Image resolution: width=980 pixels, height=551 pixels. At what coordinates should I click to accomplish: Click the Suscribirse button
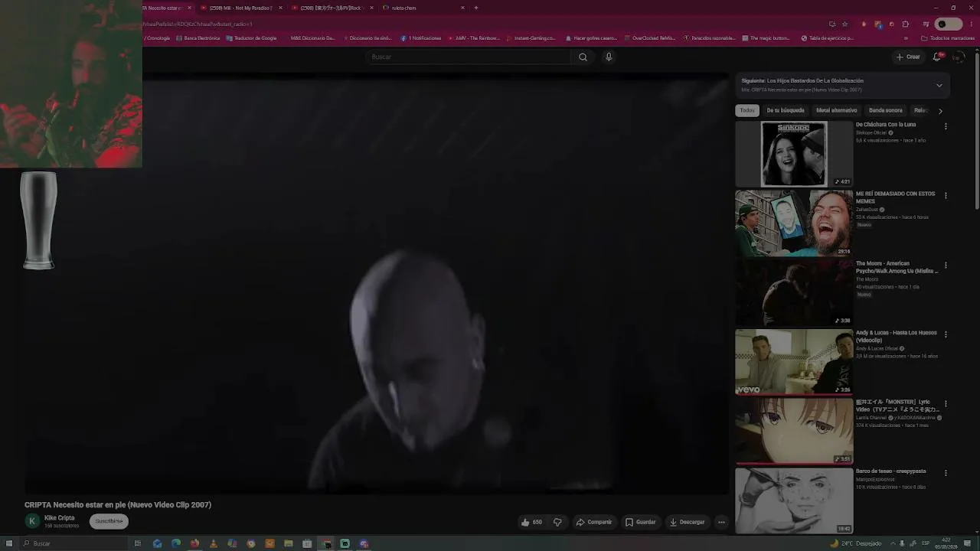(109, 521)
